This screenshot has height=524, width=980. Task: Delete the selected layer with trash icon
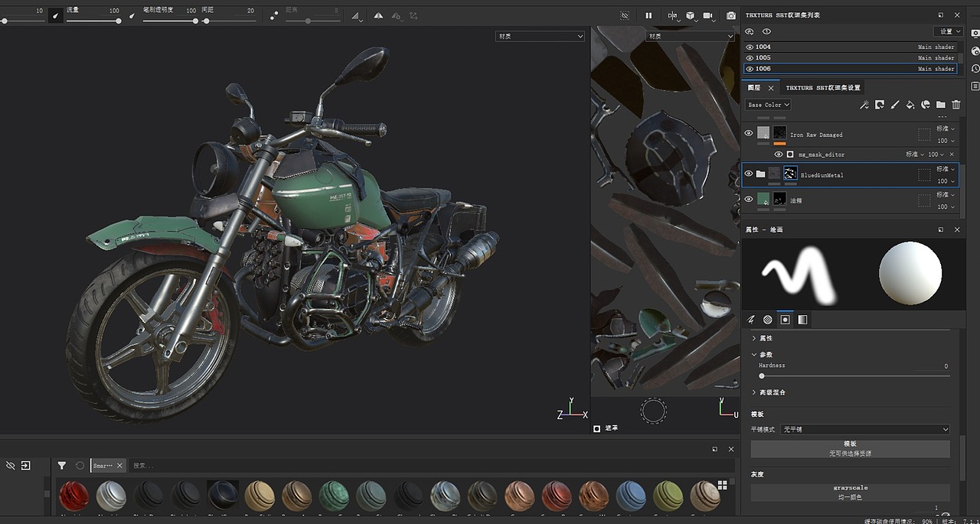(955, 105)
